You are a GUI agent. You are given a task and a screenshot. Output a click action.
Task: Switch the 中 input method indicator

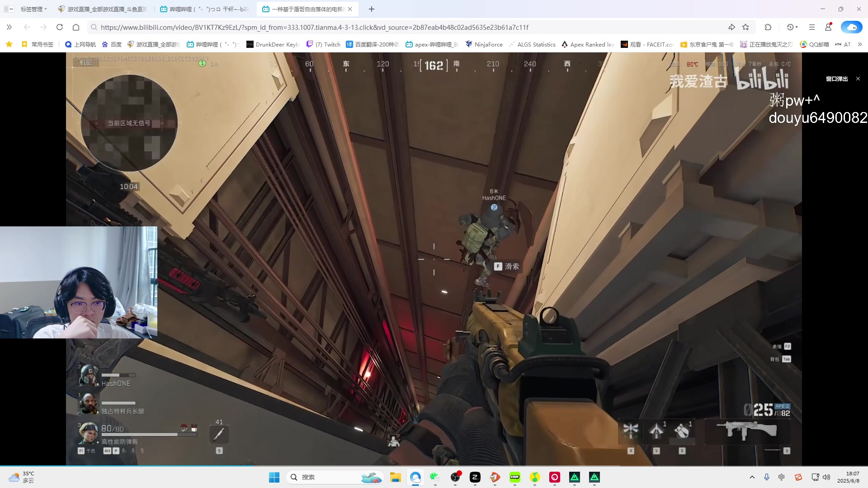[x=782, y=477]
